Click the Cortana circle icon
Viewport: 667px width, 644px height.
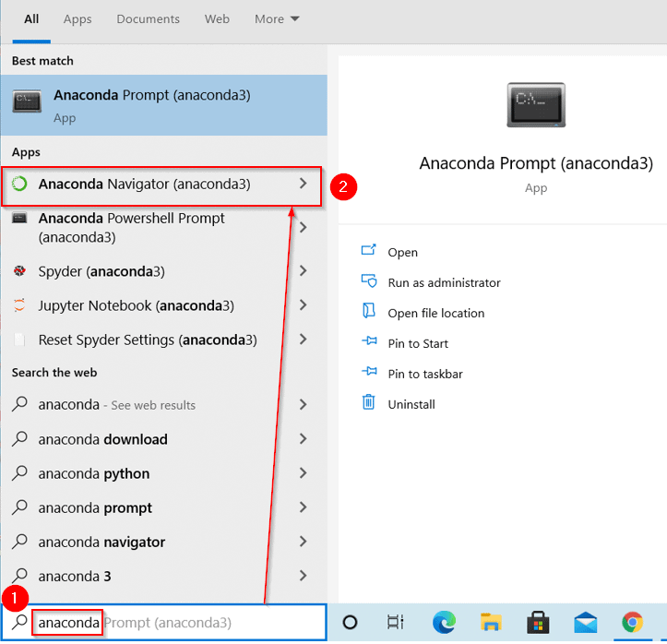tap(350, 623)
